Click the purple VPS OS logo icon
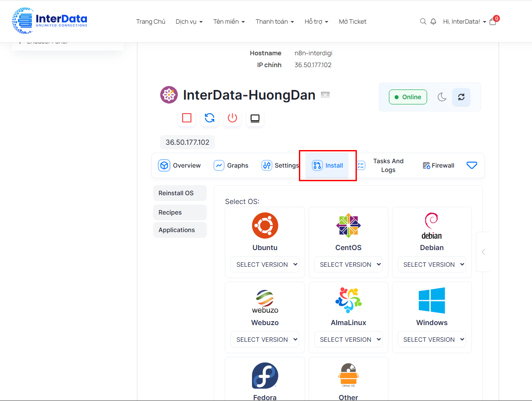532x401 pixels. (169, 95)
